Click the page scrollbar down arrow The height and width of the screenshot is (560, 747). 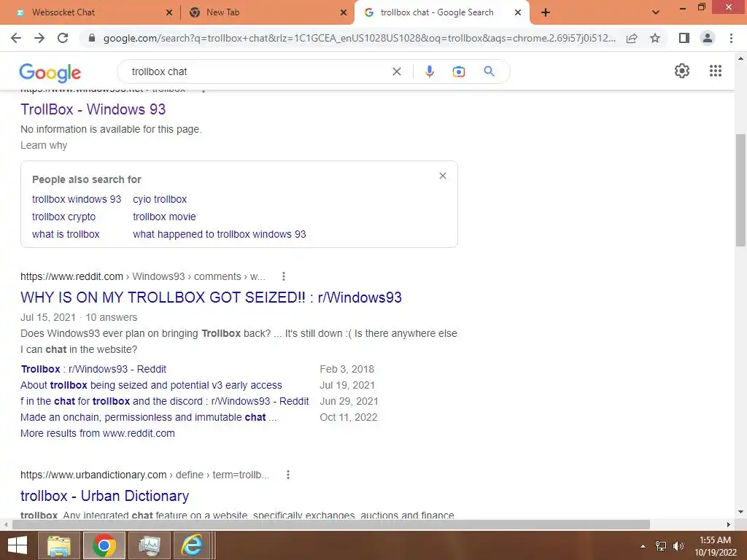tap(740, 513)
